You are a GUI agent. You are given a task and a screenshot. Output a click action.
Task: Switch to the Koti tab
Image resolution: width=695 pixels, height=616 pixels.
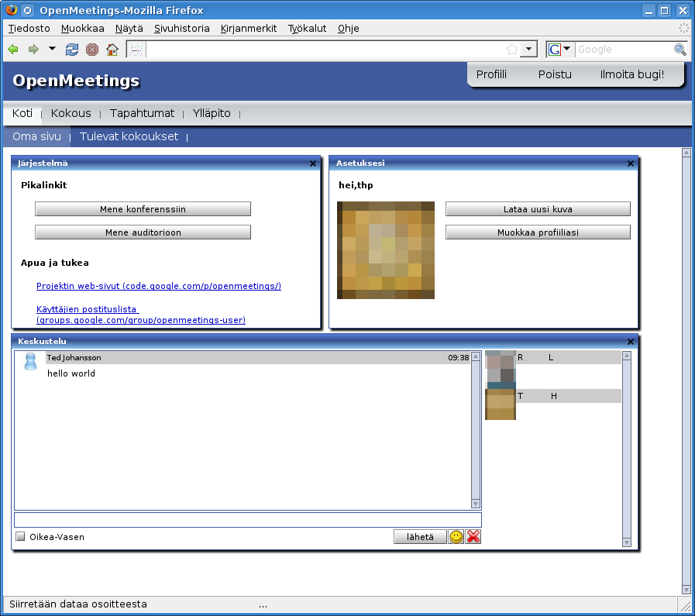22,113
